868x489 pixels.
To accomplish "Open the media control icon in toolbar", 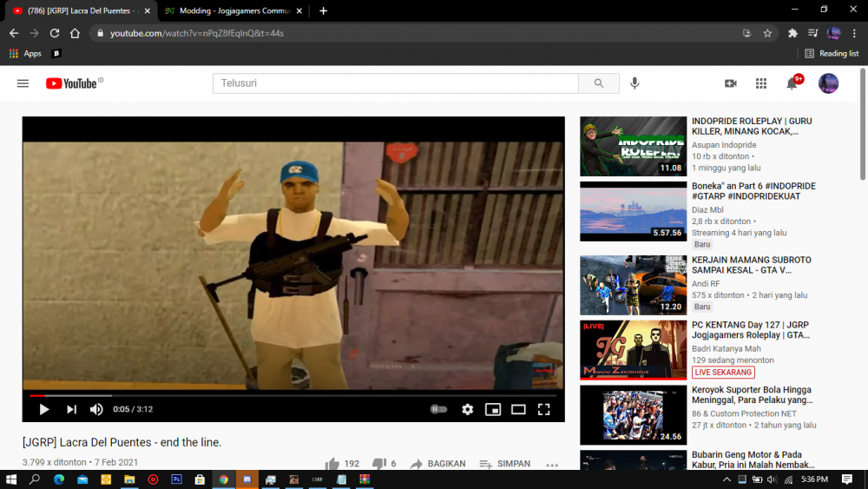I will (812, 33).
